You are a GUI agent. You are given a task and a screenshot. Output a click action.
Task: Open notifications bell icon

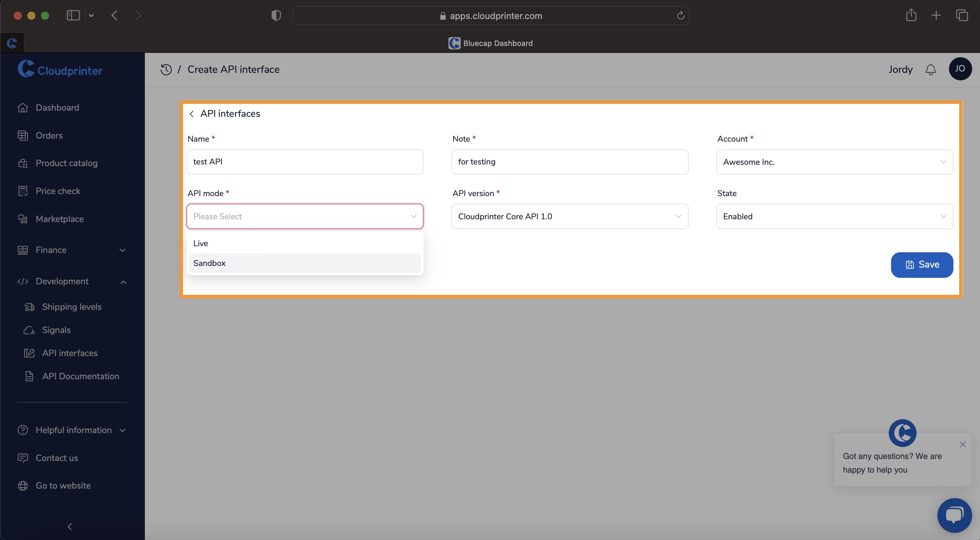(931, 69)
